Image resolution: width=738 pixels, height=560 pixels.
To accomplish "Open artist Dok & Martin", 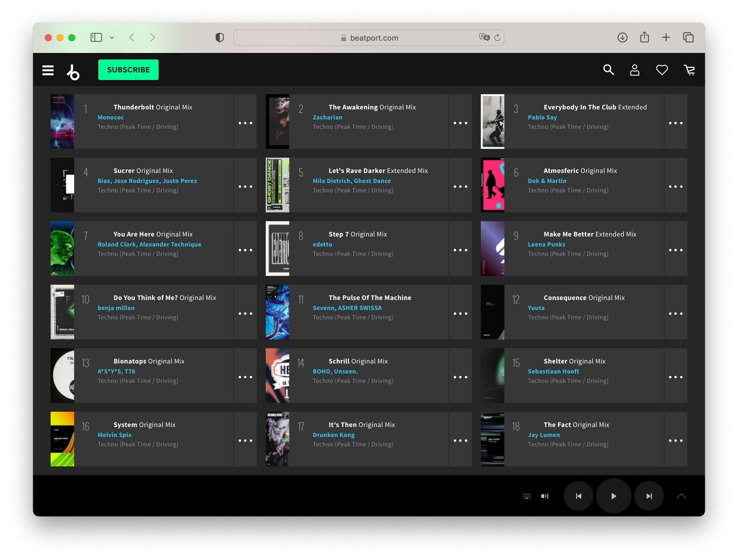I will point(547,181).
